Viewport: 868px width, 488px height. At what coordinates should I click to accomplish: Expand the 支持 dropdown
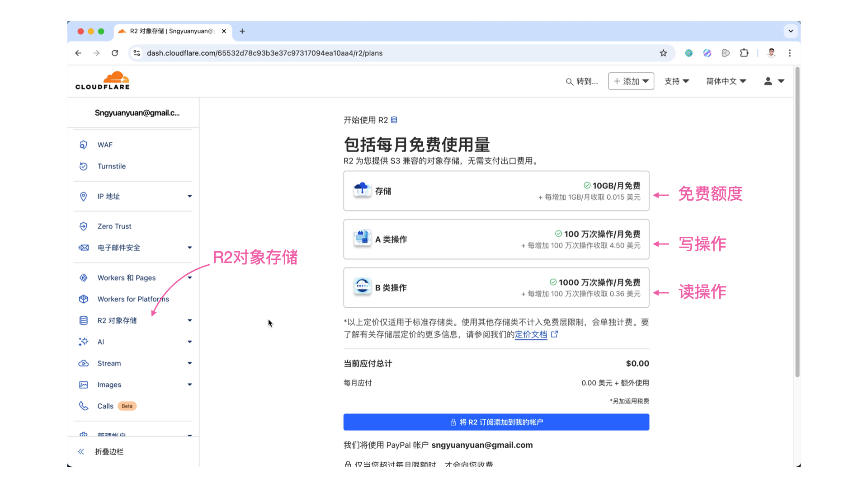pyautogui.click(x=677, y=81)
